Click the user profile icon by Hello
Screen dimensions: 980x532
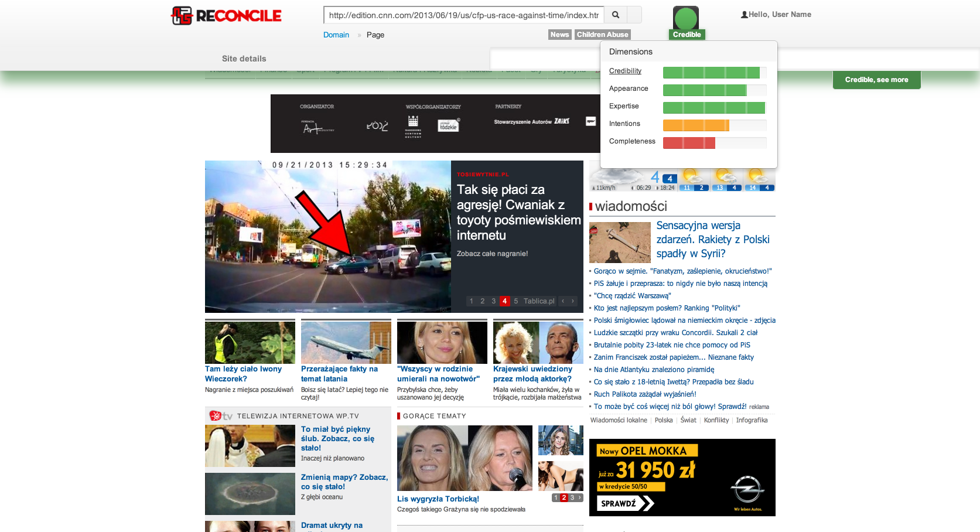tap(744, 15)
